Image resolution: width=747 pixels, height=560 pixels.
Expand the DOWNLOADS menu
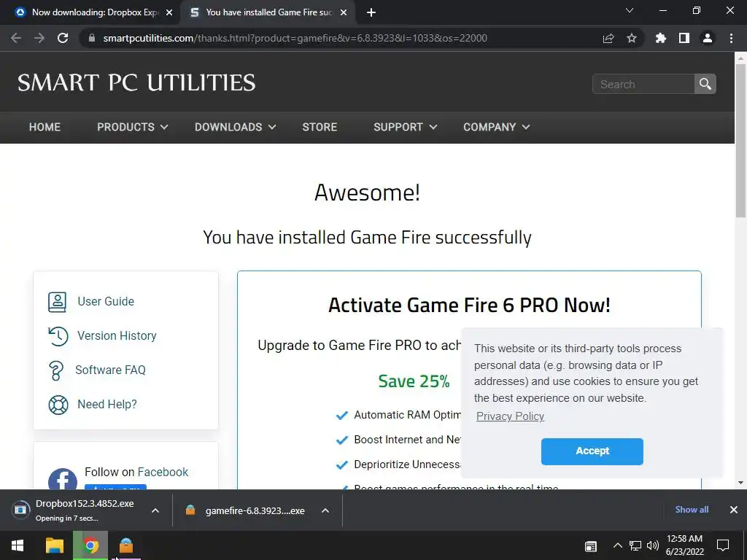click(x=236, y=127)
